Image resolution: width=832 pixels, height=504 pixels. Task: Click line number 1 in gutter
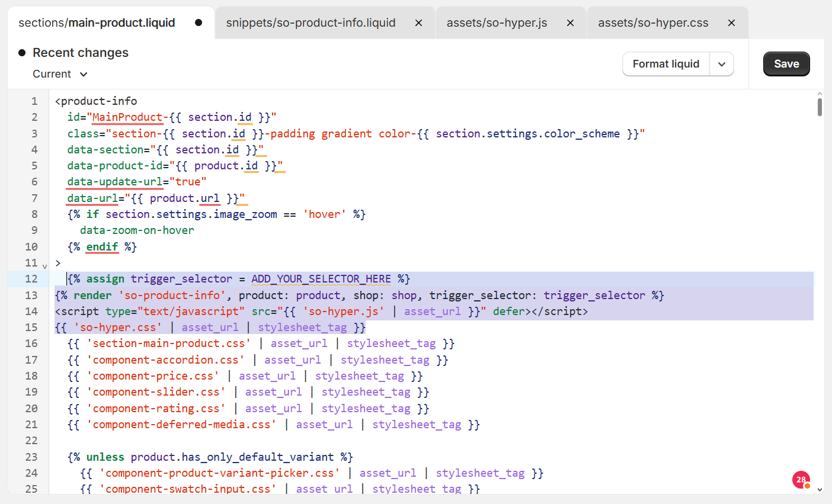click(x=34, y=101)
